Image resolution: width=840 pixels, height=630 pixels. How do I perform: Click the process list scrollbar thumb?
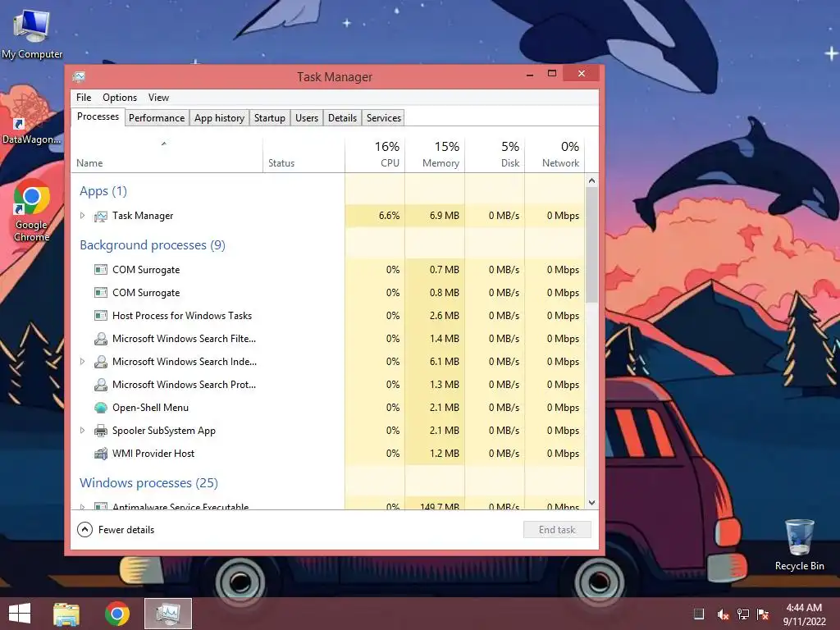point(591,244)
